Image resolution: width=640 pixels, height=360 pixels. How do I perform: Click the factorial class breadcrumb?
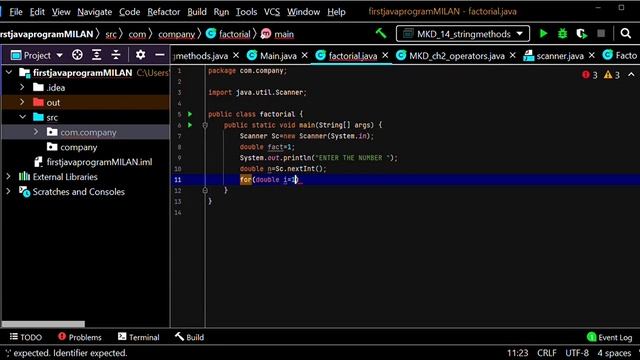pos(229,34)
